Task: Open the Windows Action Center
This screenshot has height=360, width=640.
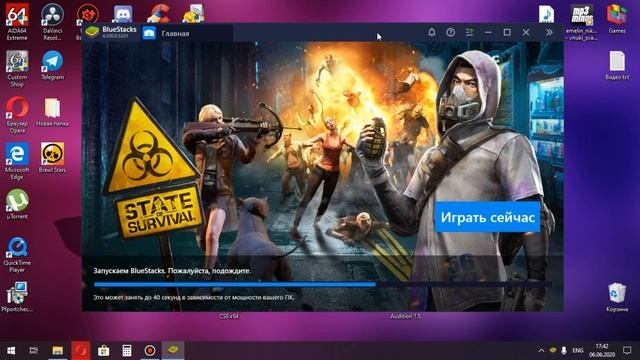Action: pos(627,350)
